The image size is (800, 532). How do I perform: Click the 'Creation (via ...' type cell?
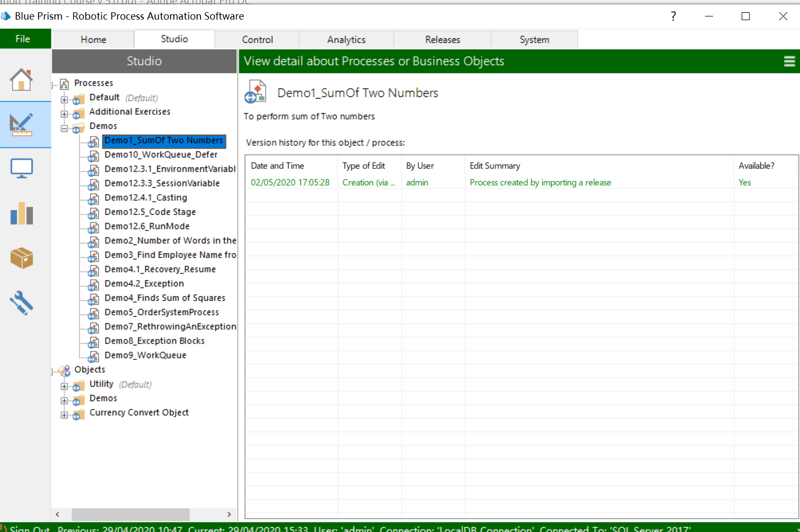click(x=369, y=182)
